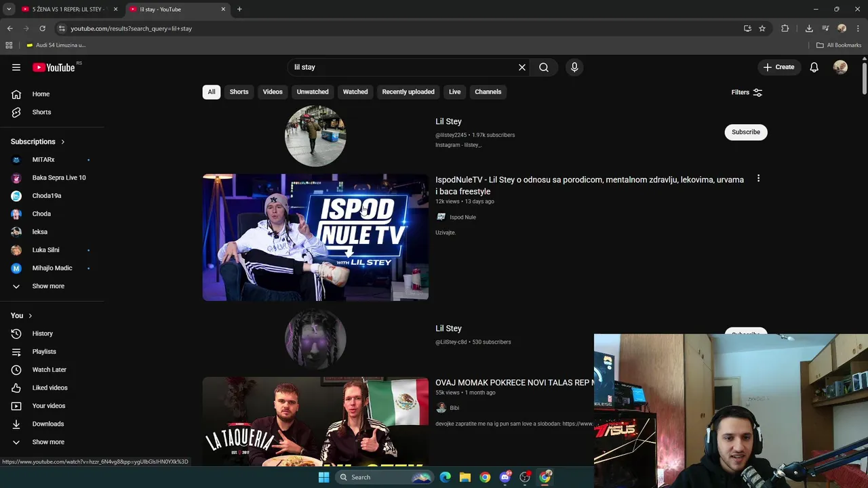
Task: Open the IspodNuleTV - Lil Stey video title
Action: coord(589,185)
